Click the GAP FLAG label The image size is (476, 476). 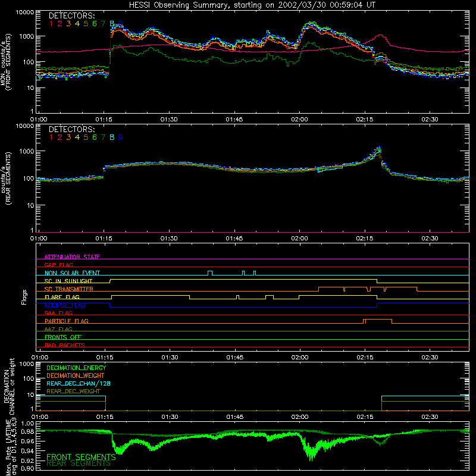tap(59, 265)
